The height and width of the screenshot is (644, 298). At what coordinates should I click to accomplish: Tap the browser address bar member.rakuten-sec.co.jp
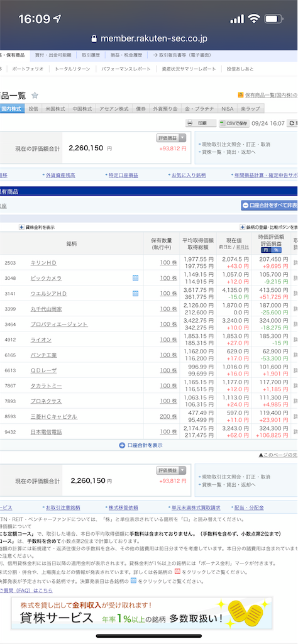[150, 38]
